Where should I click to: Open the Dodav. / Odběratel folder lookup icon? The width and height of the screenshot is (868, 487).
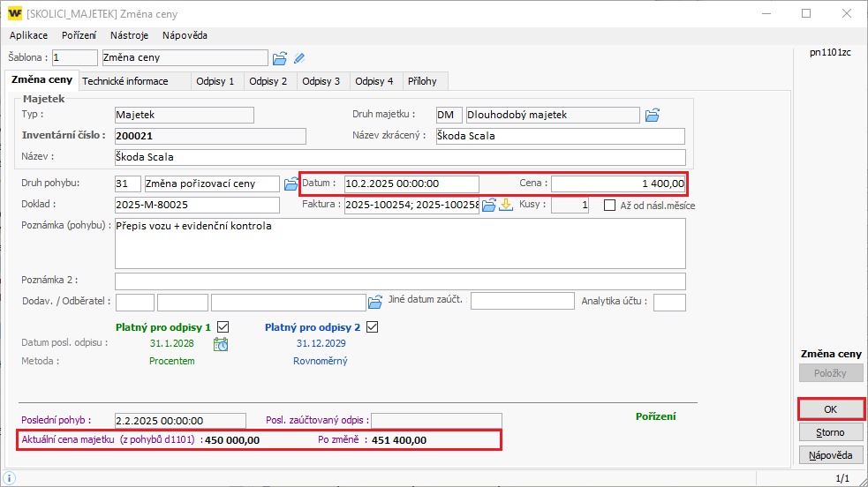(x=375, y=302)
